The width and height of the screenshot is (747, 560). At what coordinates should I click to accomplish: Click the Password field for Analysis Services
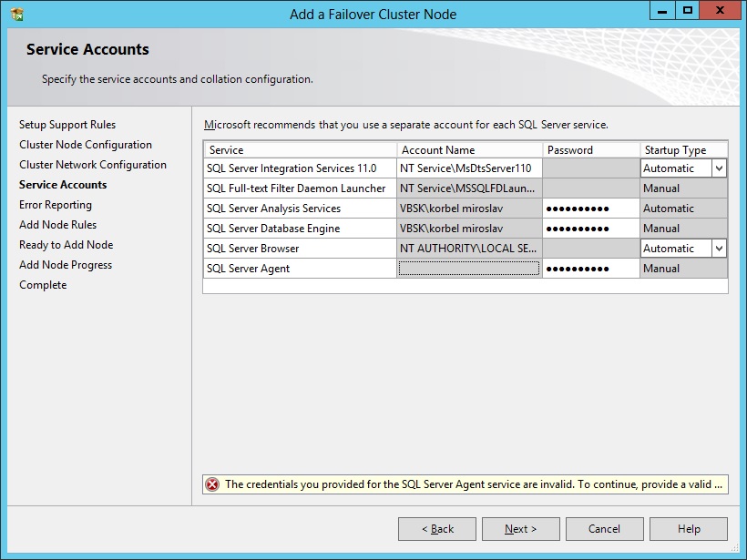click(588, 208)
